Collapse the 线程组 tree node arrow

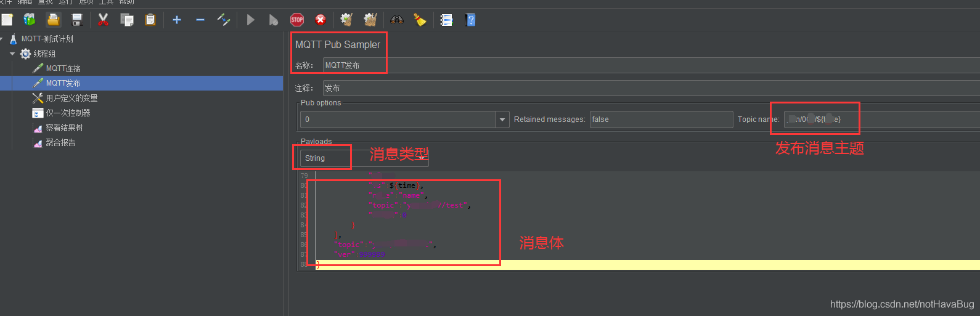[12, 54]
